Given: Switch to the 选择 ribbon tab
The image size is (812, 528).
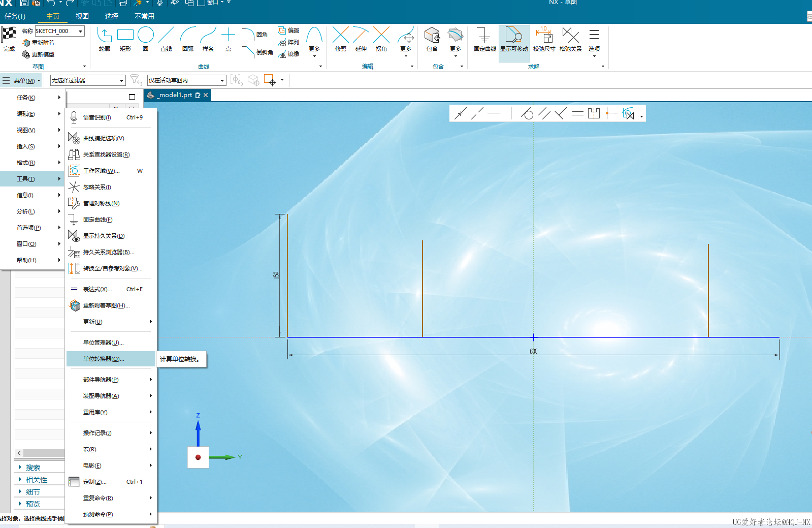Looking at the screenshot, I should [x=112, y=16].
